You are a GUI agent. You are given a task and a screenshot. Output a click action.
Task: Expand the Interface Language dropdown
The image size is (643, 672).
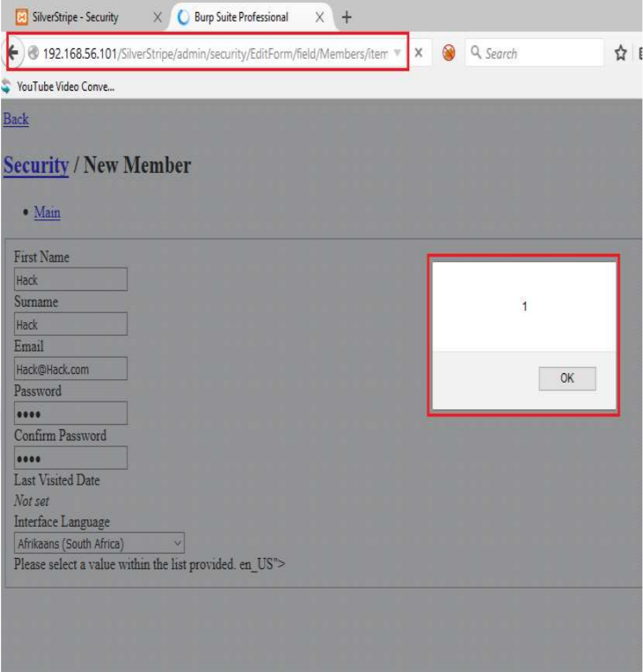tap(100, 544)
